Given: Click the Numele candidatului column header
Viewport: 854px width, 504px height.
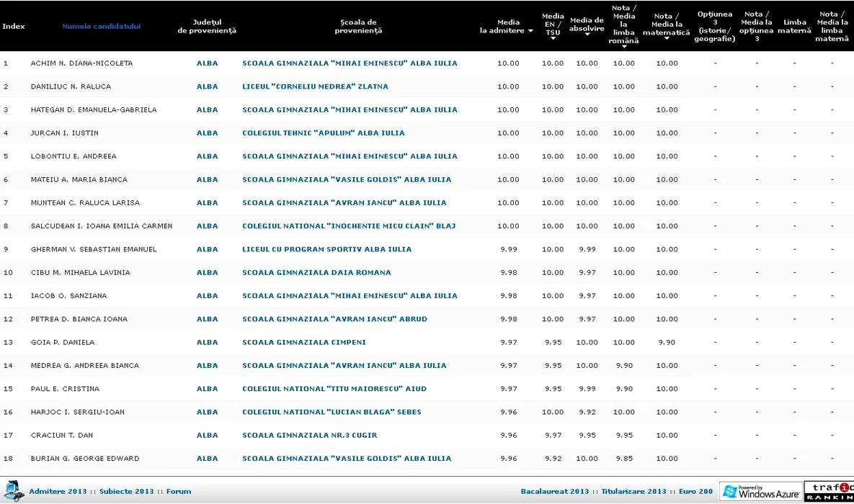Looking at the screenshot, I should click(102, 27).
